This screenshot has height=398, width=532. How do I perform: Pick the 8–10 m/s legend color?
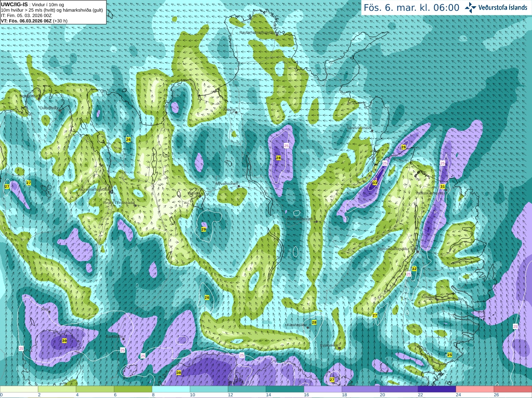171,389
